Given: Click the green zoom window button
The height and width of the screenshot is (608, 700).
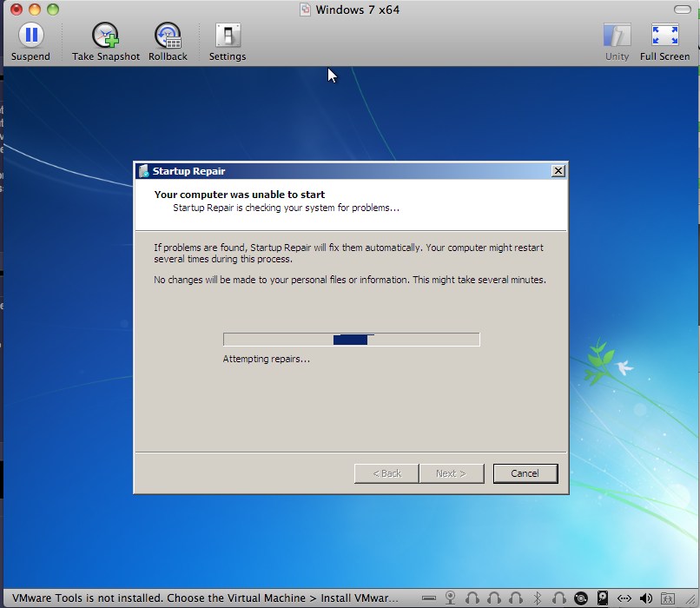Looking at the screenshot, I should (53, 10).
